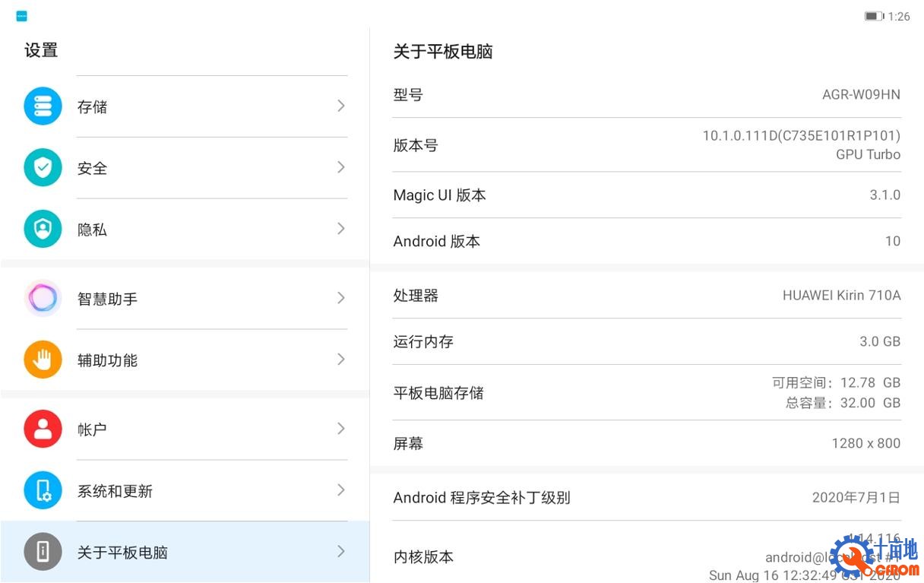Open the 隐私 entry via its arrow

pyautogui.click(x=340, y=229)
